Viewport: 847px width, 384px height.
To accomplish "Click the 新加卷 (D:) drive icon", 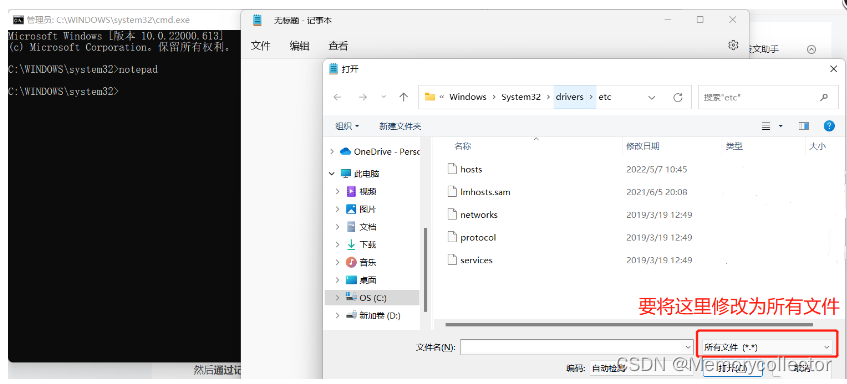I will click(x=351, y=315).
